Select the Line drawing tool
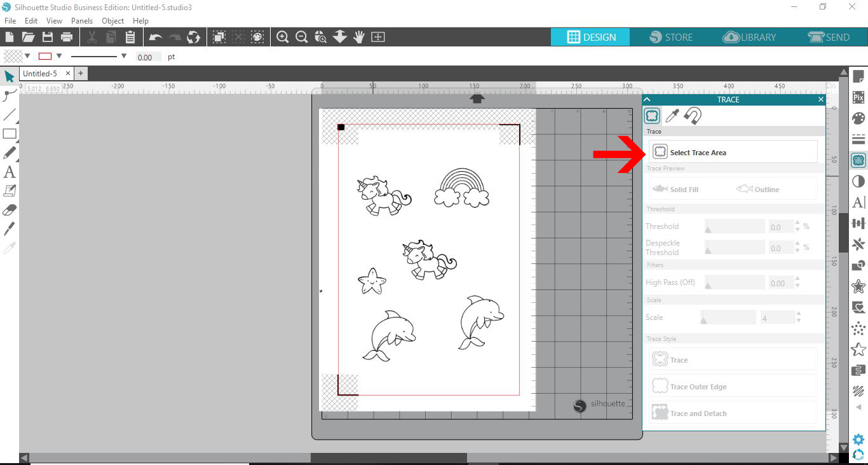 click(10, 115)
